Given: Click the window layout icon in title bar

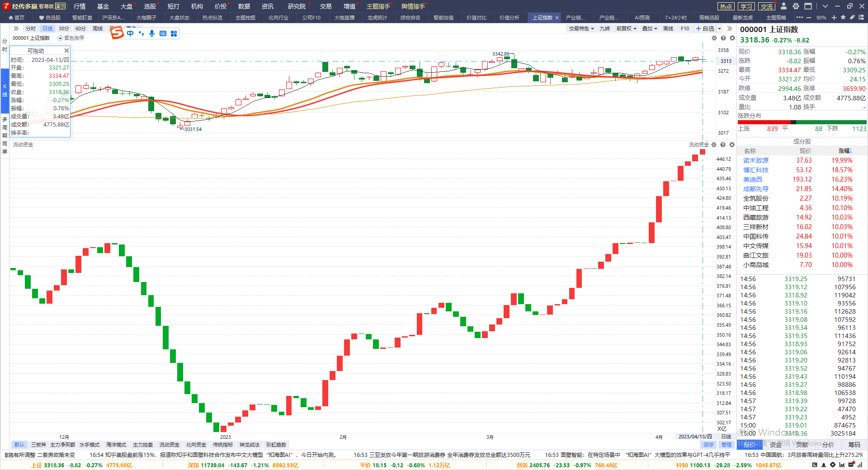Looking at the screenshot, I should pos(808,6).
